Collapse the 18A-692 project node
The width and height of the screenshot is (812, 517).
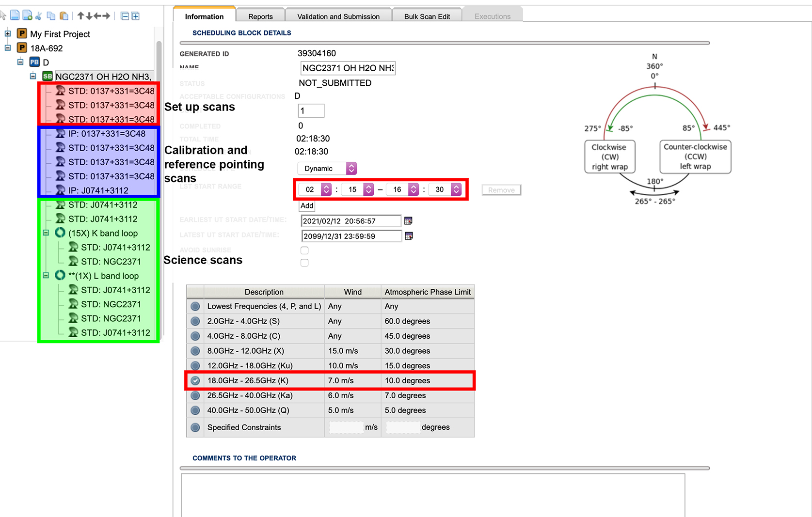coord(7,47)
